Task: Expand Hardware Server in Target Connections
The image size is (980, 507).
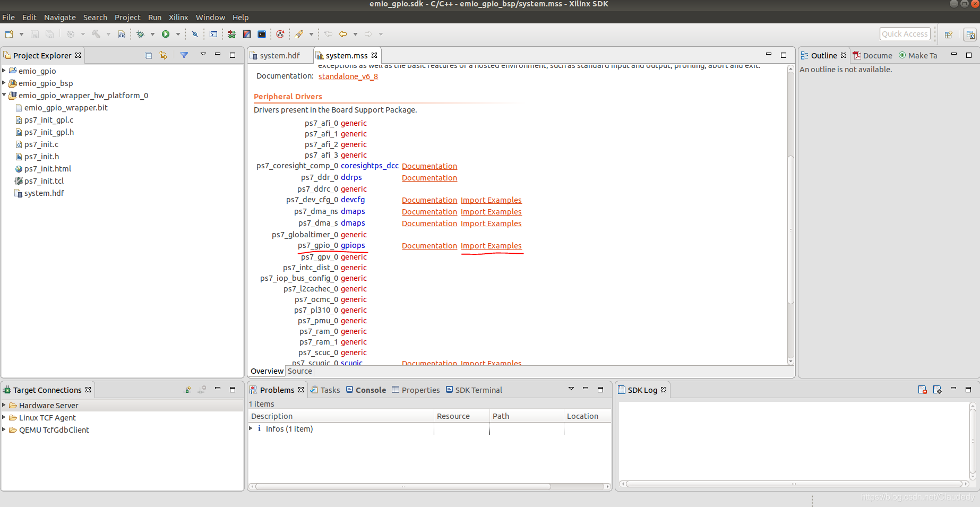Action: tap(4, 405)
